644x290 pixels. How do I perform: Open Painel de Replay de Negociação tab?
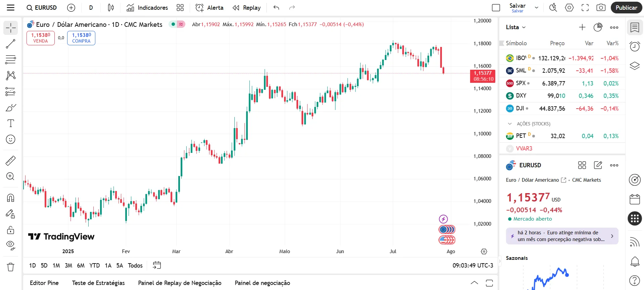pyautogui.click(x=180, y=283)
